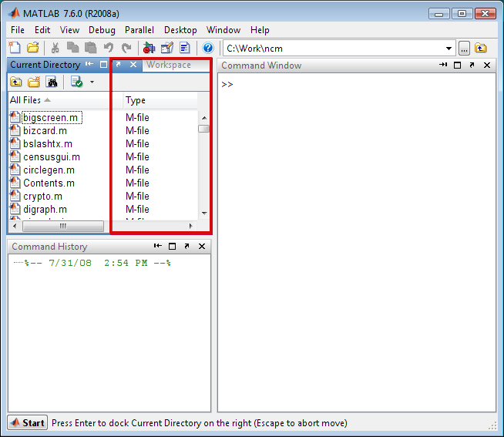Undock the Command History panel
Image resolution: width=504 pixels, height=437 pixels.
click(186, 247)
